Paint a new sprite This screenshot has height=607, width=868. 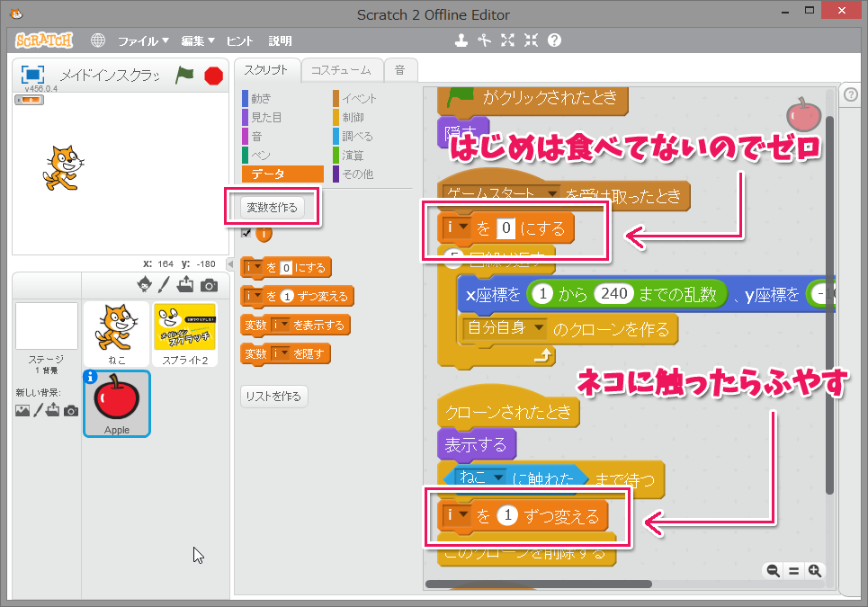click(x=164, y=284)
